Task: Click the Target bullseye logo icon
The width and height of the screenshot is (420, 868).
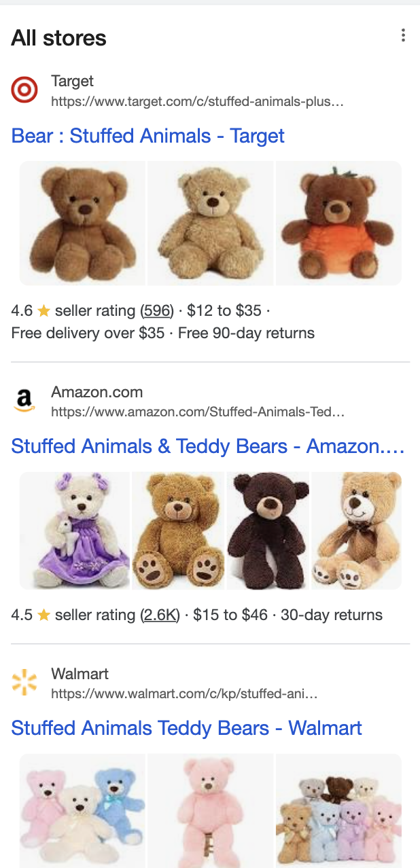Action: tap(24, 90)
